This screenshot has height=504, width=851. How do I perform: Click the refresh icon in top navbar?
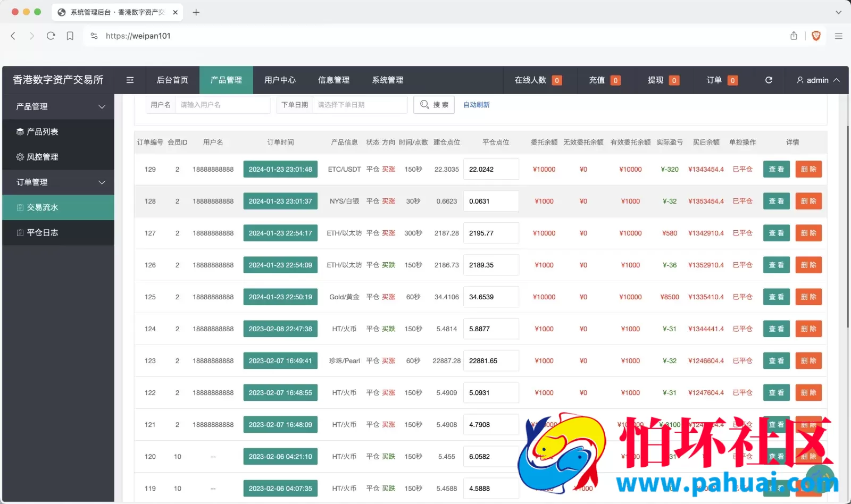(769, 80)
